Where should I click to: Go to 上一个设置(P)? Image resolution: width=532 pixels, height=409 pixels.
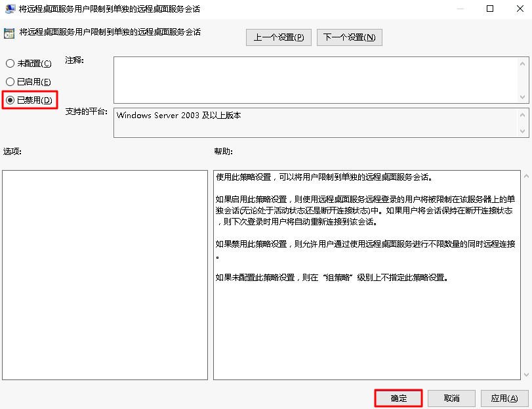[279, 37]
